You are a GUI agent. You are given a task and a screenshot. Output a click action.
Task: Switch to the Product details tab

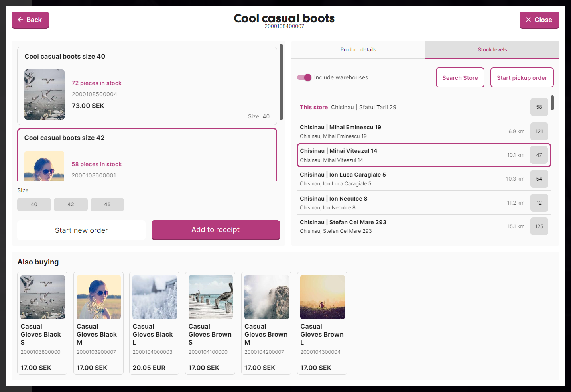(358, 50)
